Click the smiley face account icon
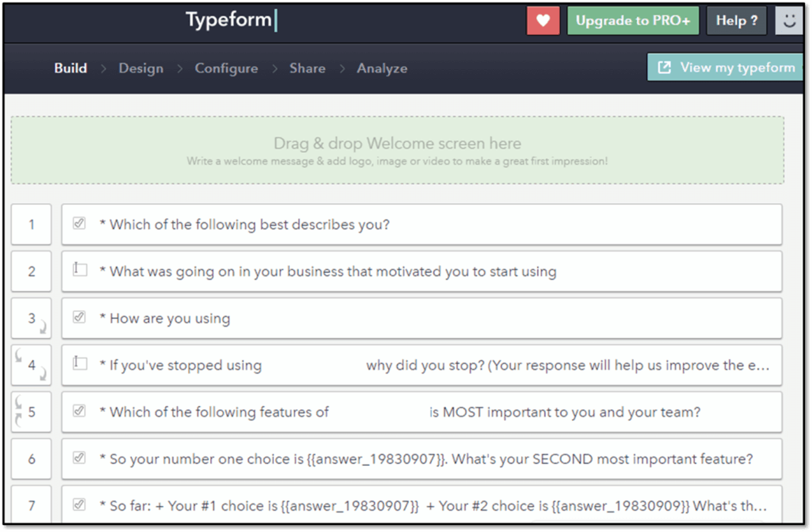 [x=789, y=20]
